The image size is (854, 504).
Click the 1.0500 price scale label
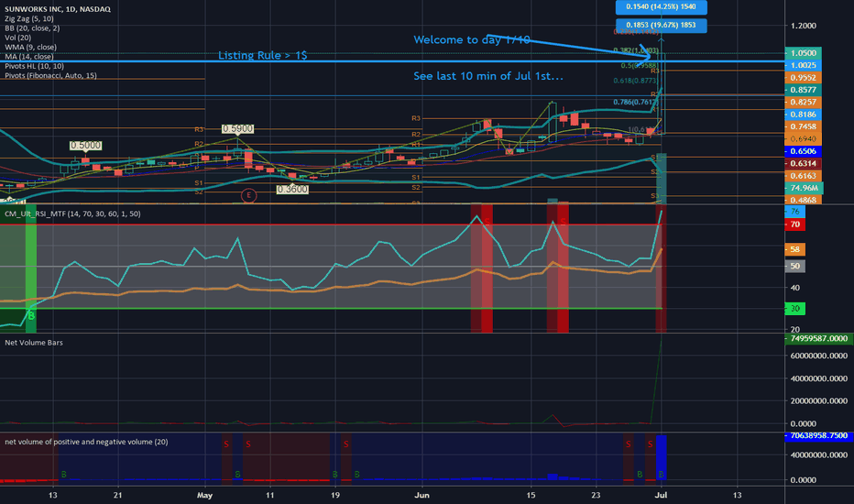point(803,53)
